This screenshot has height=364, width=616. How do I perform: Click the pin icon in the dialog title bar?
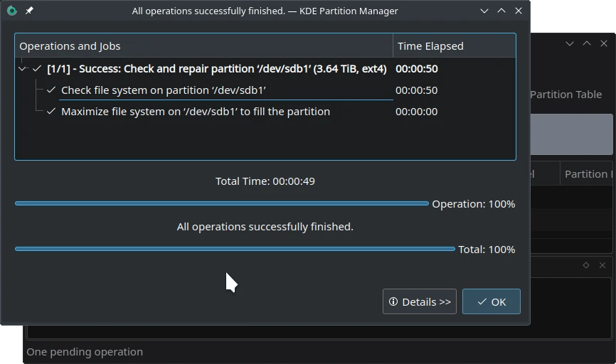(x=29, y=11)
